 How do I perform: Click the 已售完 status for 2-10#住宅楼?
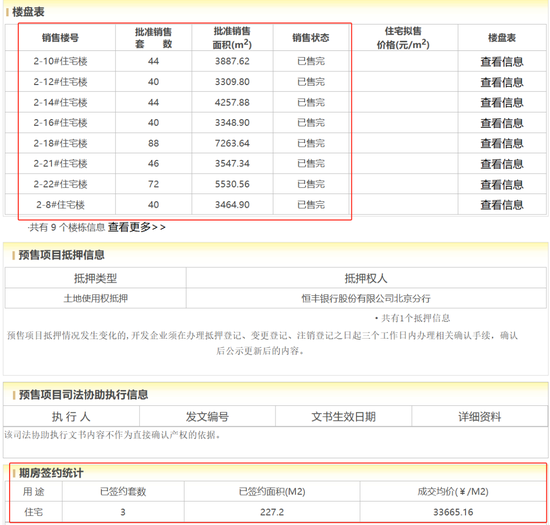click(x=311, y=61)
